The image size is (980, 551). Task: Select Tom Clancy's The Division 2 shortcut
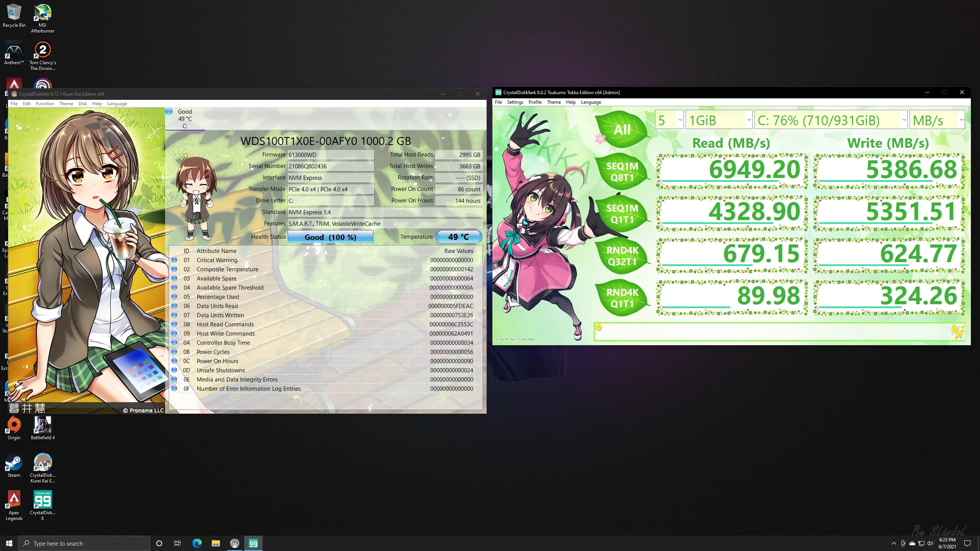pos(42,56)
